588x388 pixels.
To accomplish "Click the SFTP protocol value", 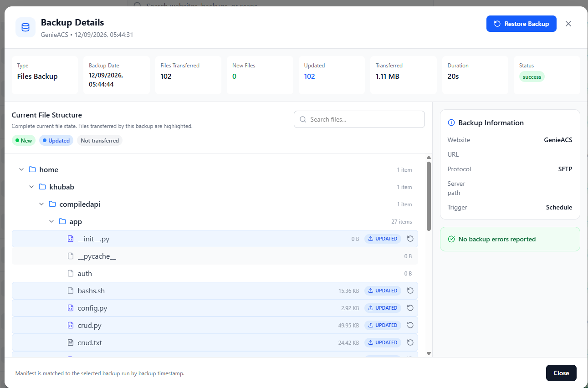I will 565,169.
